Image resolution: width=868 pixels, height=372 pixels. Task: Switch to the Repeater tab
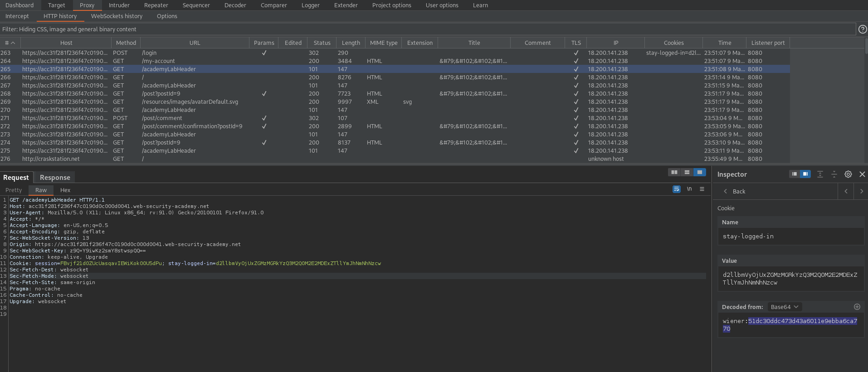pos(156,5)
